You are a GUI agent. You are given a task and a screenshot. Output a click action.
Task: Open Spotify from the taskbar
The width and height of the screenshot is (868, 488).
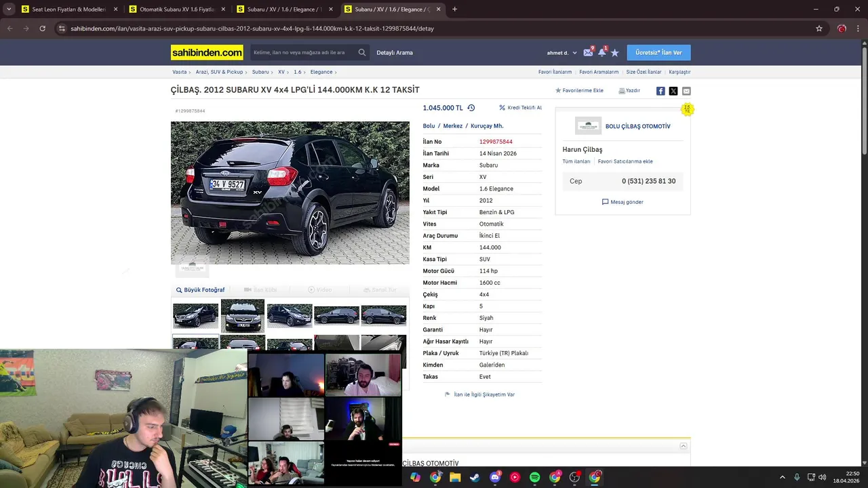coord(534,477)
